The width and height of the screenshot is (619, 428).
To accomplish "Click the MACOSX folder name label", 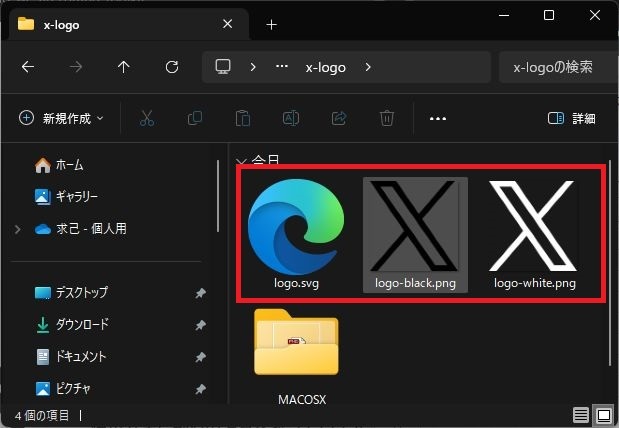I will pos(302,400).
